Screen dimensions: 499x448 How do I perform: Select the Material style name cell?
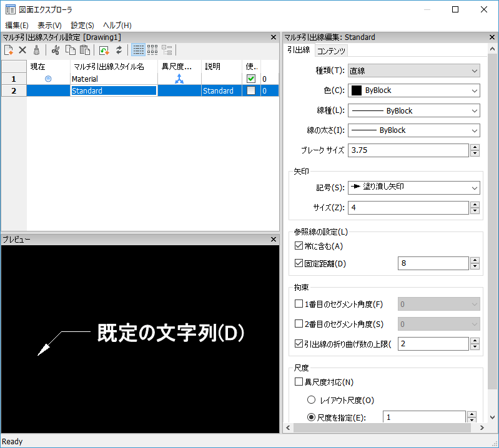coord(114,79)
